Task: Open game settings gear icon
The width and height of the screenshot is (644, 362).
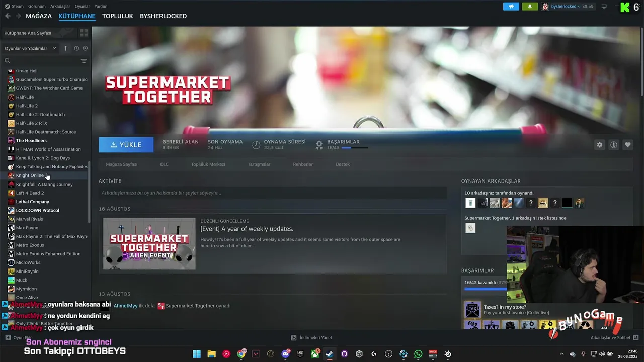Action: click(x=599, y=145)
